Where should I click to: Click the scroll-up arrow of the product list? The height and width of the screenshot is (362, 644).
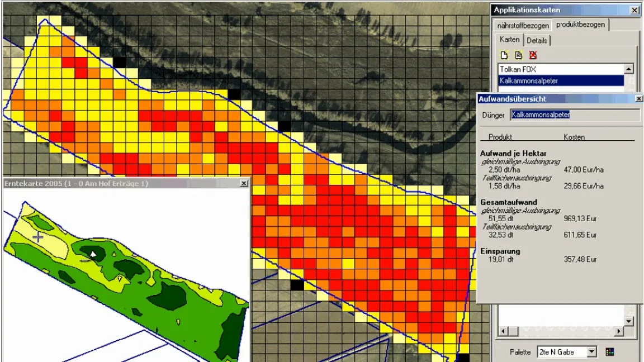point(628,69)
